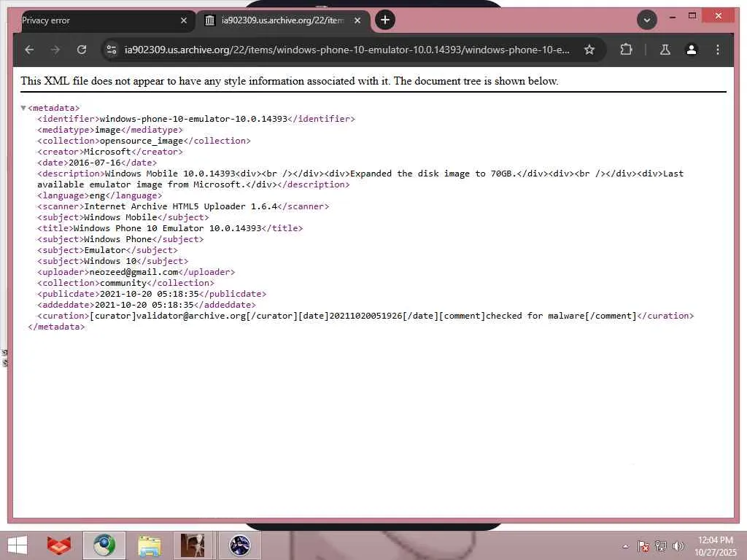Image resolution: width=747 pixels, height=560 pixels.
Task: Bookmark this page with the star icon
Action: pyautogui.click(x=589, y=50)
